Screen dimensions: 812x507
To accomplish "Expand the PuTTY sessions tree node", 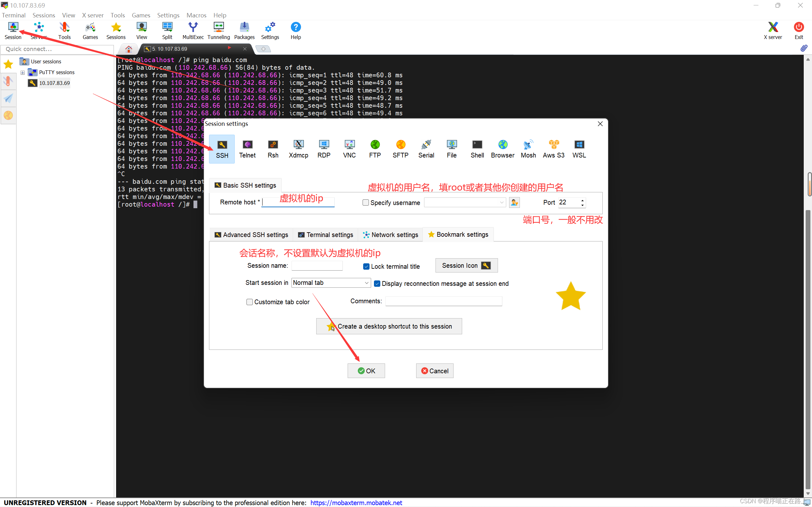I will (x=23, y=73).
